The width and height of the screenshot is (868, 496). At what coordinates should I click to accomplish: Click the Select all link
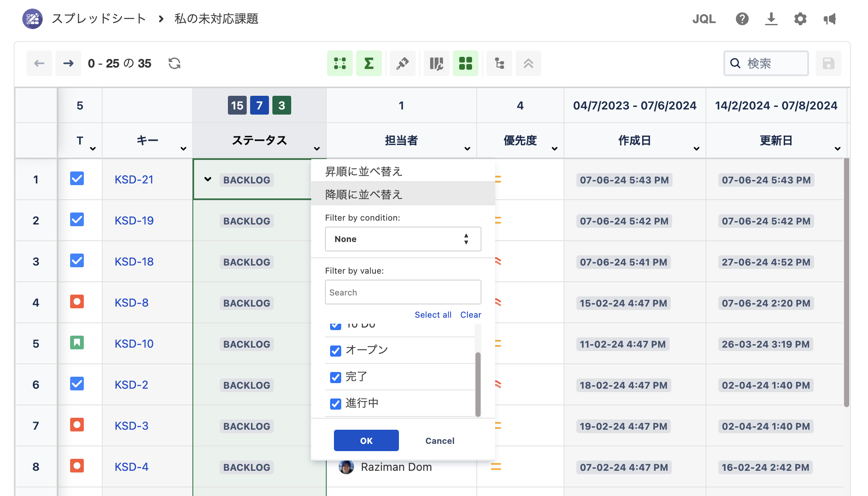[433, 315]
